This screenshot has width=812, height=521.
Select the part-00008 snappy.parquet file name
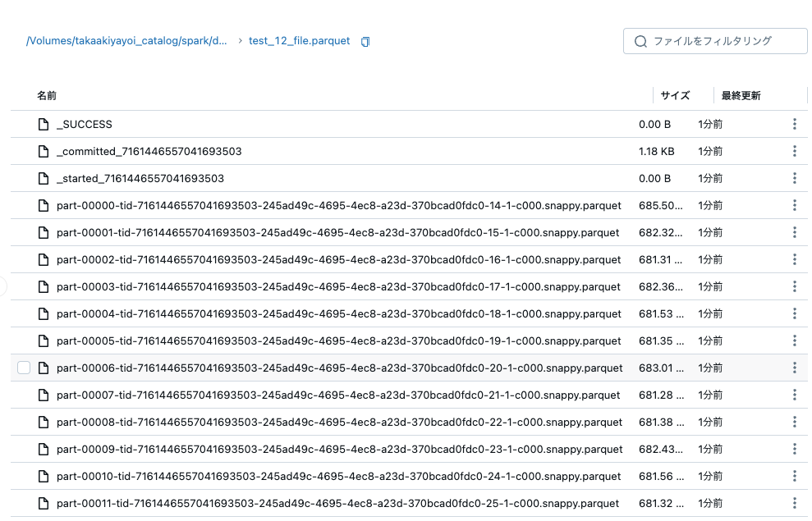(339, 422)
